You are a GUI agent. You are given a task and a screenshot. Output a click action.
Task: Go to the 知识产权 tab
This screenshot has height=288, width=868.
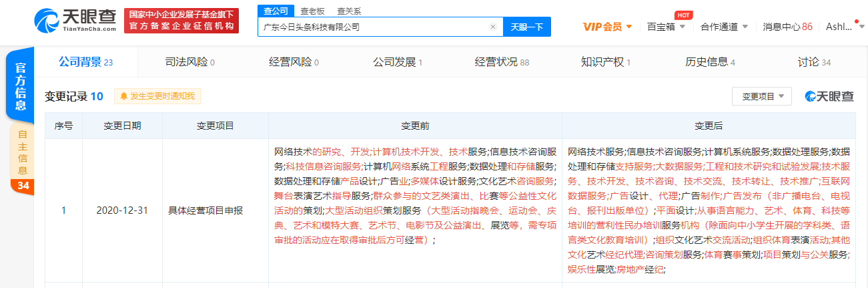tap(605, 62)
